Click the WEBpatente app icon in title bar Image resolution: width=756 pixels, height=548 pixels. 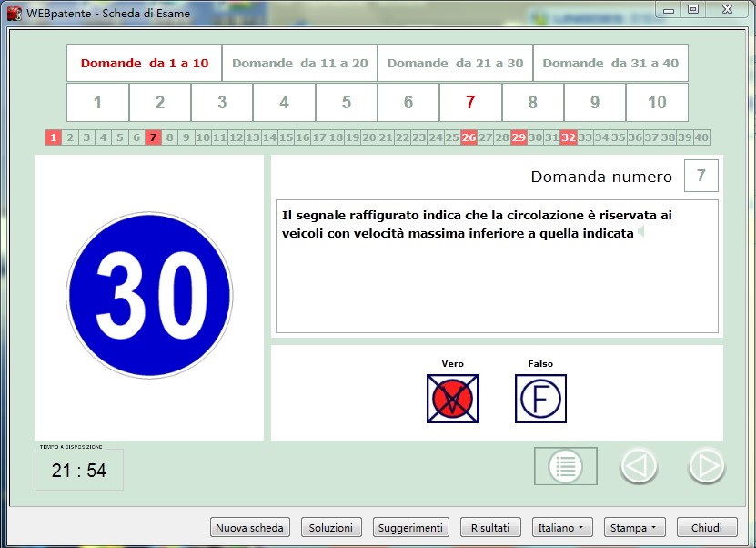coord(15,13)
